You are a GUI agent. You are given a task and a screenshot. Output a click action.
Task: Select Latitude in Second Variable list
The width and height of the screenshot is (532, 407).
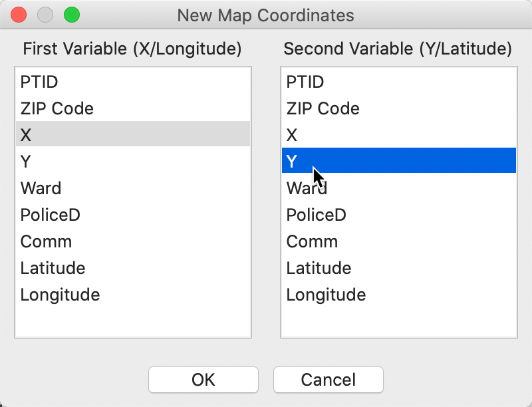pyautogui.click(x=399, y=267)
